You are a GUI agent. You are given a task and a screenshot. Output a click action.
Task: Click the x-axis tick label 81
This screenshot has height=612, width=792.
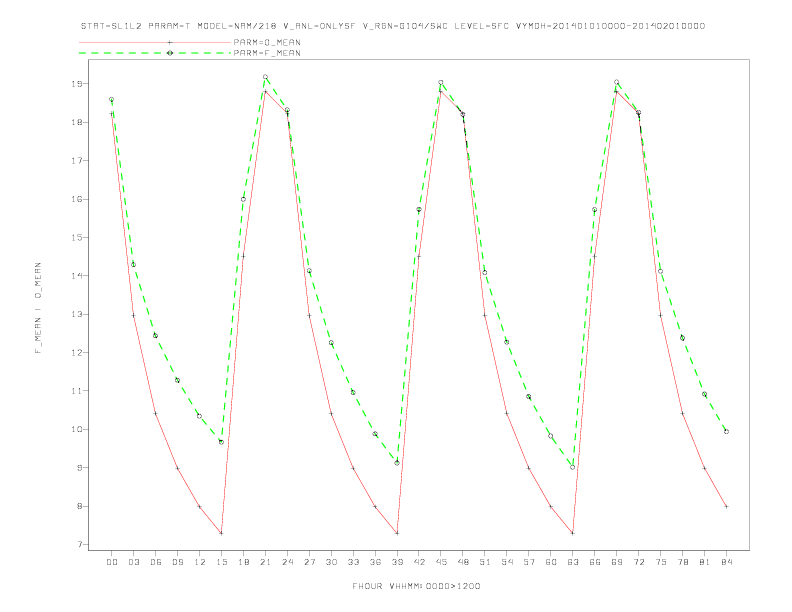coord(705,562)
